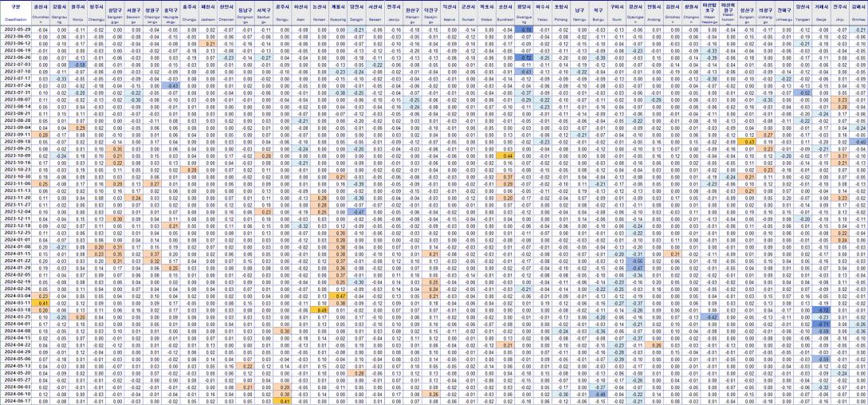
Task: Select the 2024-01-01 date row label
Action: [15, 239]
